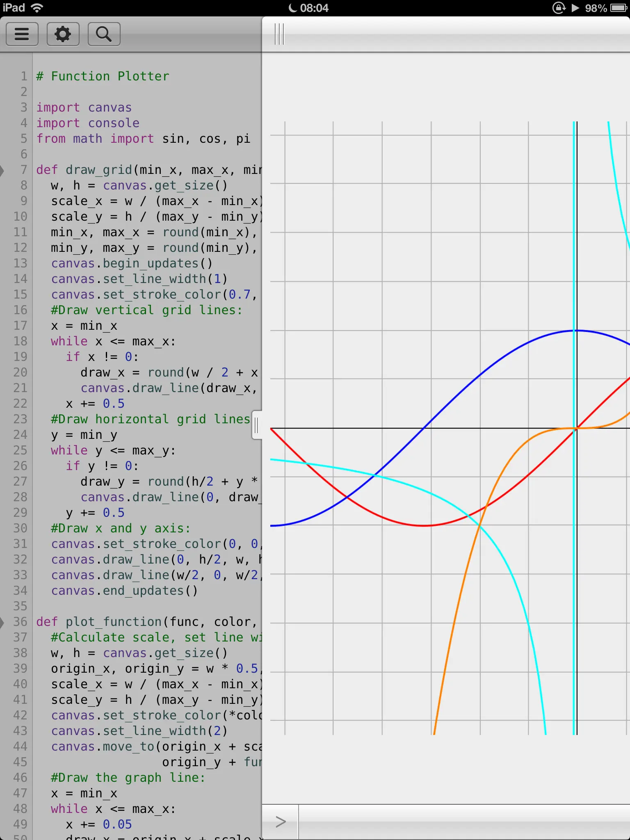Tap the side panel grip on editor edge
The image size is (630, 840).
257,425
